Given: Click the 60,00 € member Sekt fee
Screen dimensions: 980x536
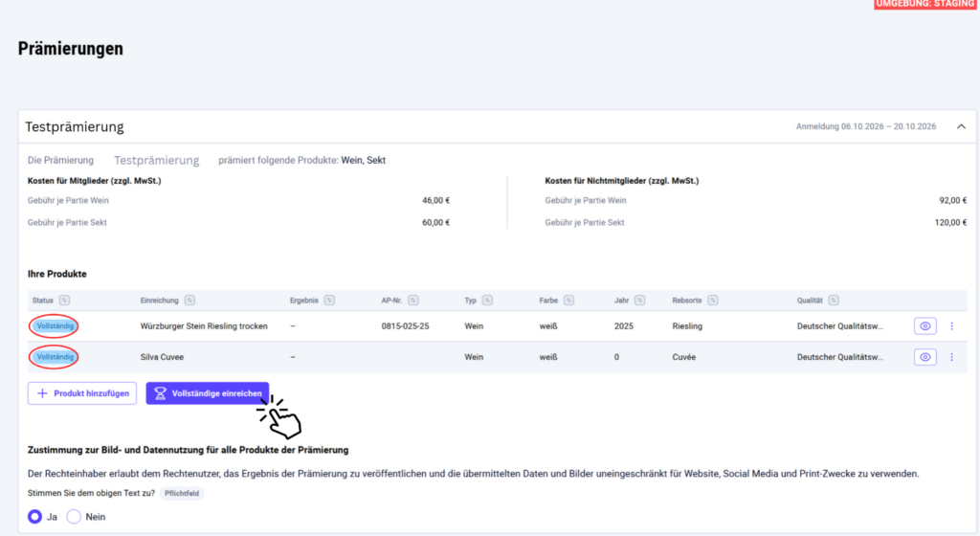Looking at the screenshot, I should [435, 222].
